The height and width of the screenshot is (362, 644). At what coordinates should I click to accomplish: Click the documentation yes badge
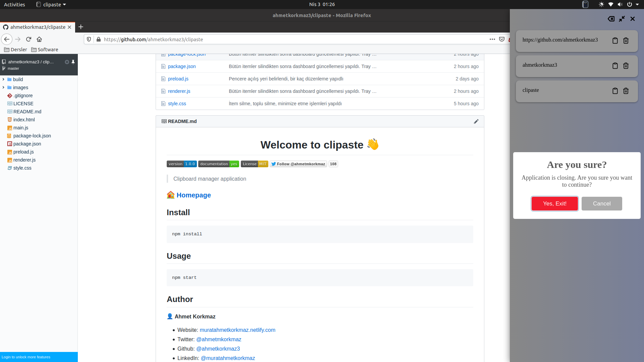point(219,164)
